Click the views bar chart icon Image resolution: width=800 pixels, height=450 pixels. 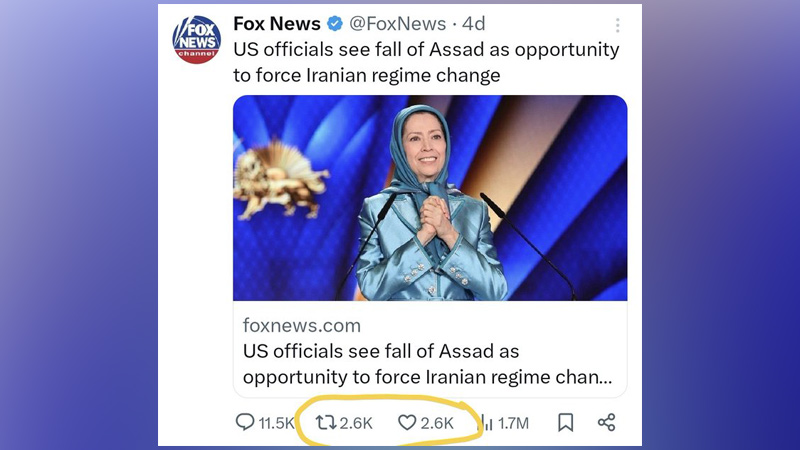click(x=487, y=423)
